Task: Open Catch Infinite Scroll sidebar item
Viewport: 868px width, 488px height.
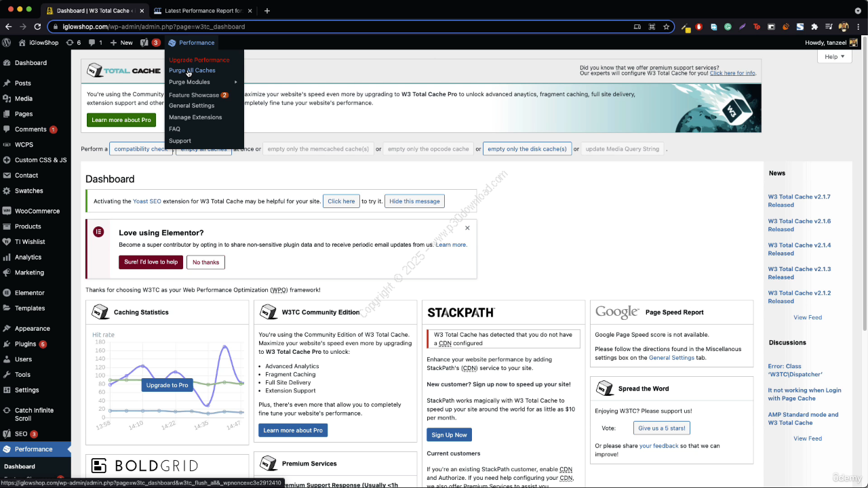Action: coord(35,414)
